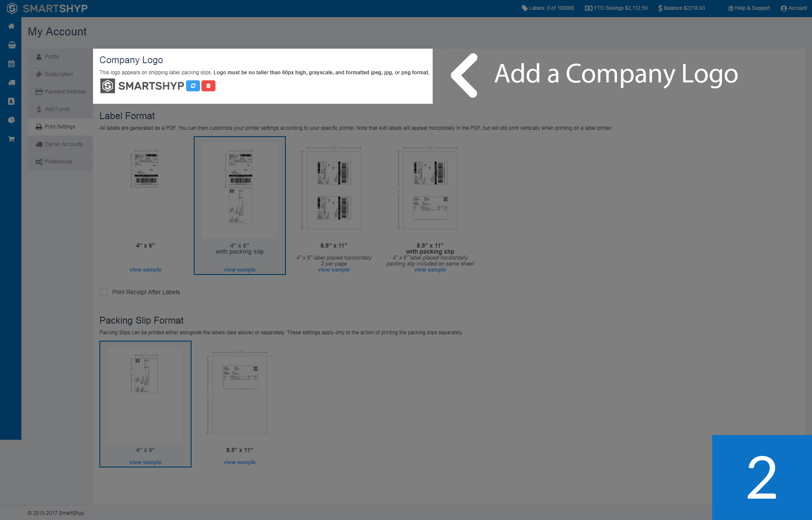812x520 pixels.
Task: View sample of 4x6 with packing slip
Action: pyautogui.click(x=240, y=270)
